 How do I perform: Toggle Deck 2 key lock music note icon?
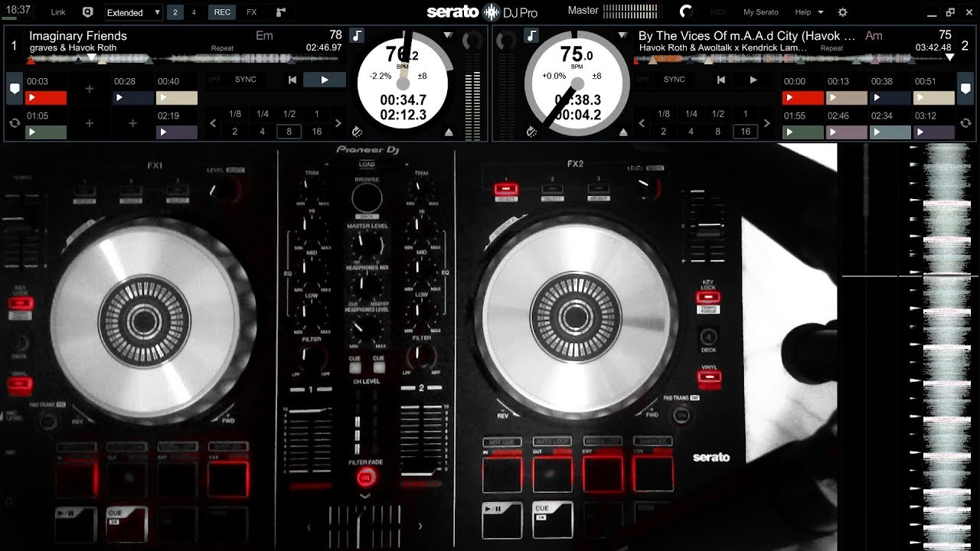coord(533,35)
